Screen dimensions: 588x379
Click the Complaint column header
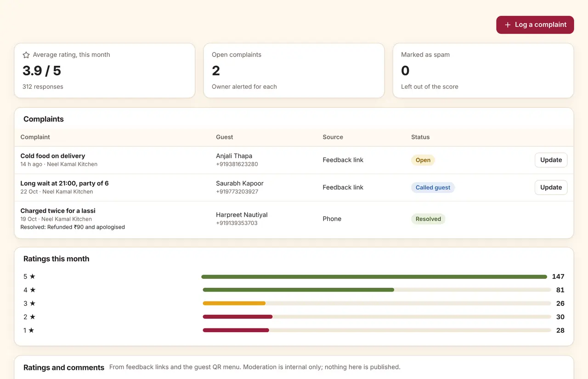(x=35, y=137)
